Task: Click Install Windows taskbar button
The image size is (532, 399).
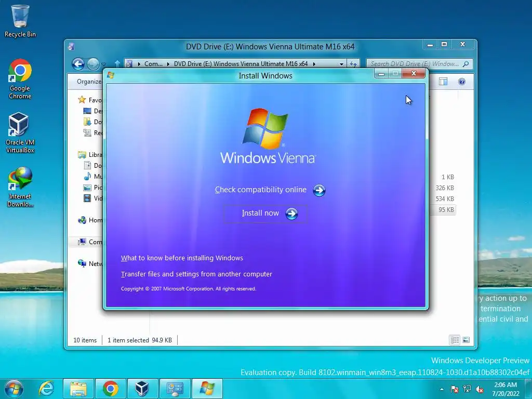Action: (x=207, y=389)
